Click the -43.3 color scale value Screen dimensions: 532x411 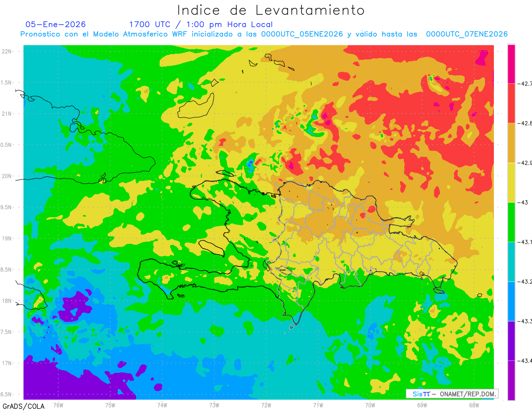click(526, 321)
